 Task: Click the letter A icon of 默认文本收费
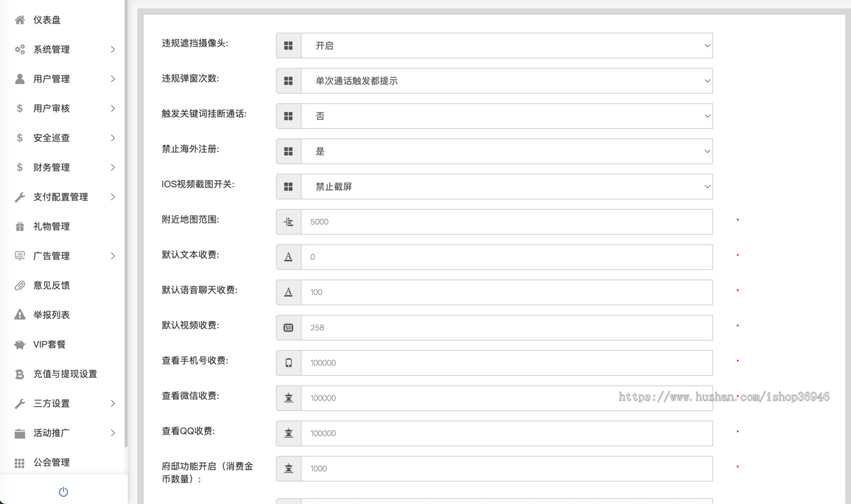[x=289, y=257]
